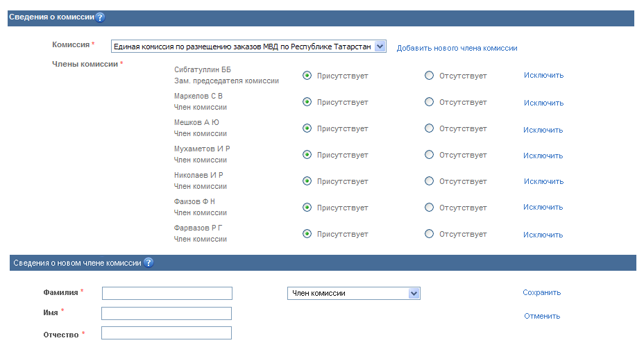Mark Маркелов С В as Отсутствует
This screenshot has height=361, width=644.
[x=429, y=102]
